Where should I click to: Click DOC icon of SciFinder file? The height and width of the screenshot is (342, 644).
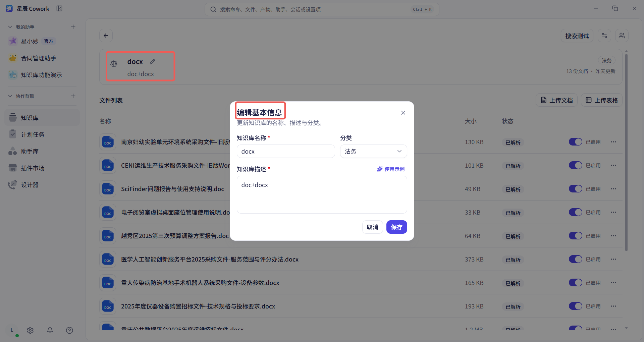[108, 189]
